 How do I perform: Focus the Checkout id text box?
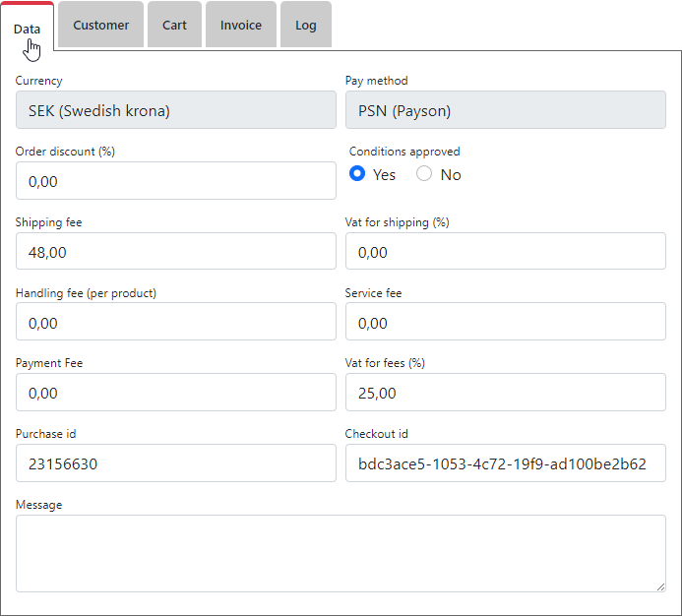tap(505, 463)
